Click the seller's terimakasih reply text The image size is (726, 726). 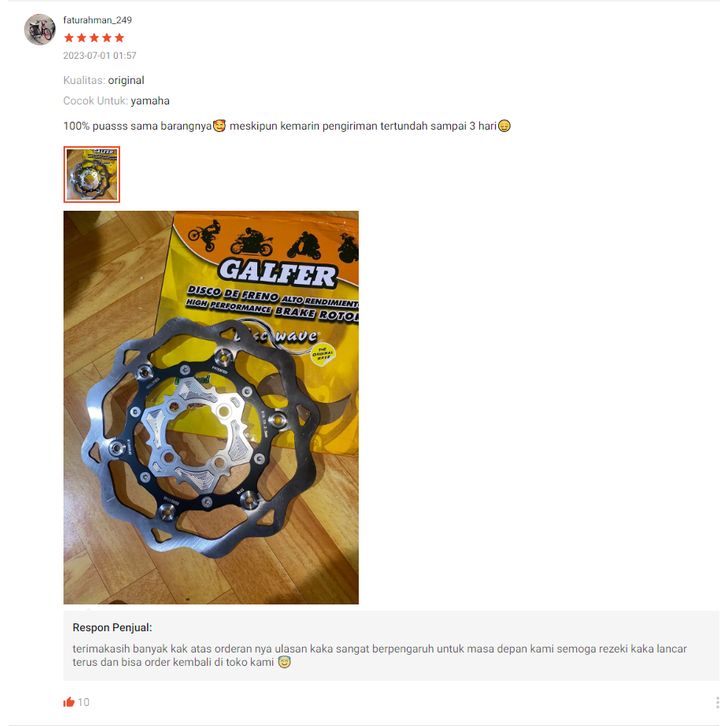[x=379, y=655]
